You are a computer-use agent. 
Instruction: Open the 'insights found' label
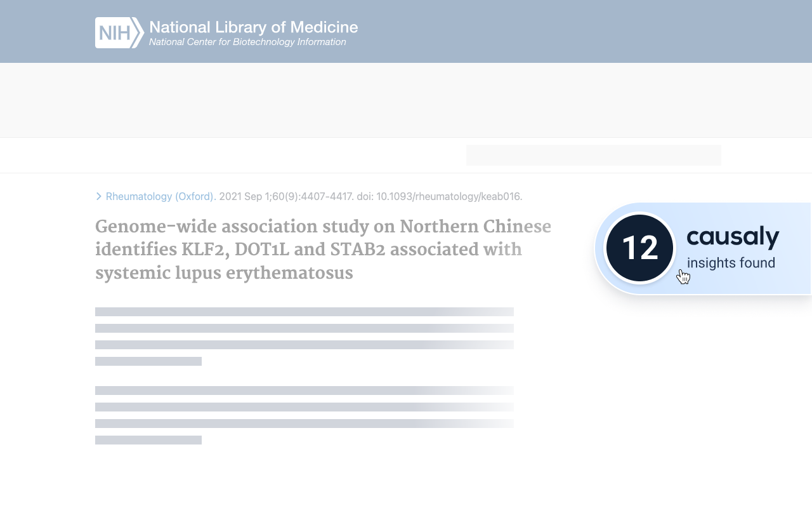click(731, 263)
